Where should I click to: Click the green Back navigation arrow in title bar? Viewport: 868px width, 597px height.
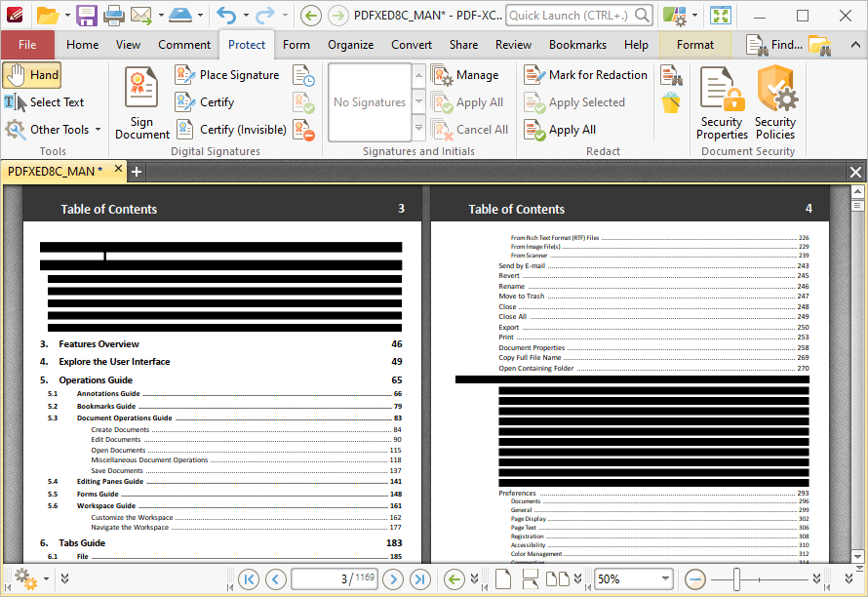click(x=311, y=16)
